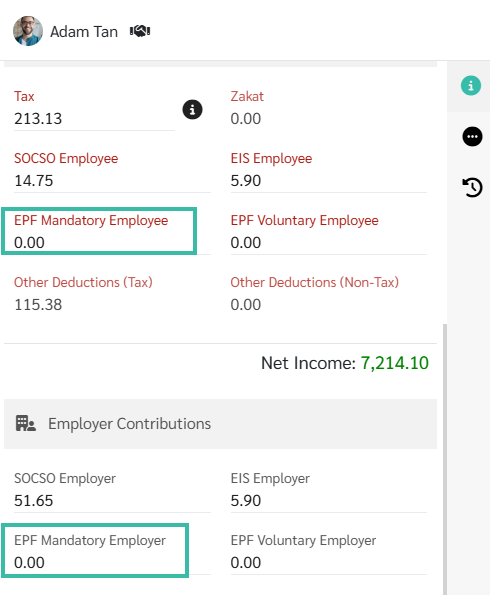The image size is (490, 595).
Task: Click the black info icon next to Tax
Action: [x=192, y=110]
